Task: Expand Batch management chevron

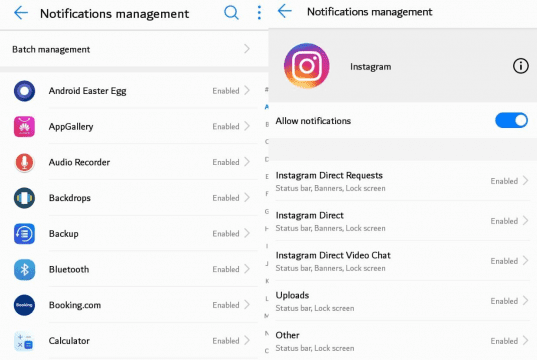Action: point(247,49)
